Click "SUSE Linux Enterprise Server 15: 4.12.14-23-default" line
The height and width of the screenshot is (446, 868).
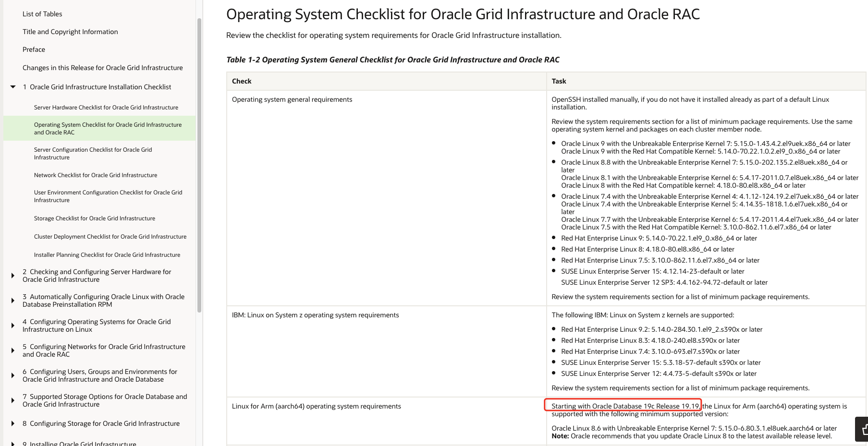click(652, 271)
